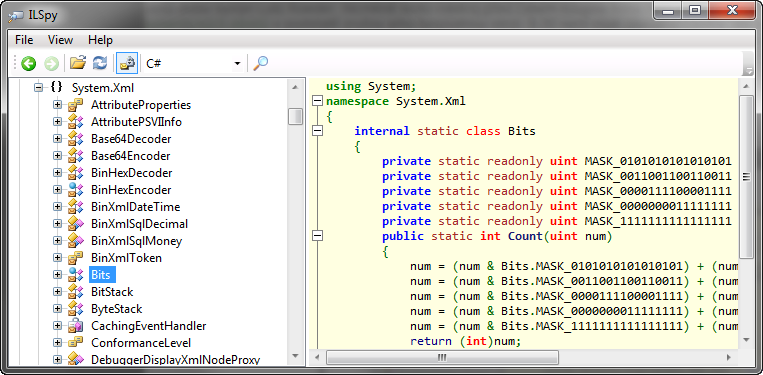Expand the AttributeProperties node
763x375 pixels.
pos(57,105)
